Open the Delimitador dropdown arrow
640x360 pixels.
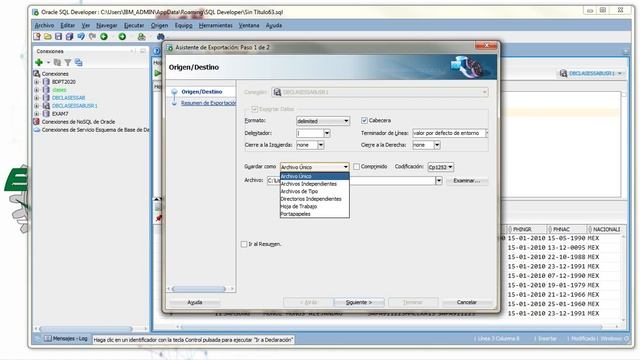[x=327, y=133]
